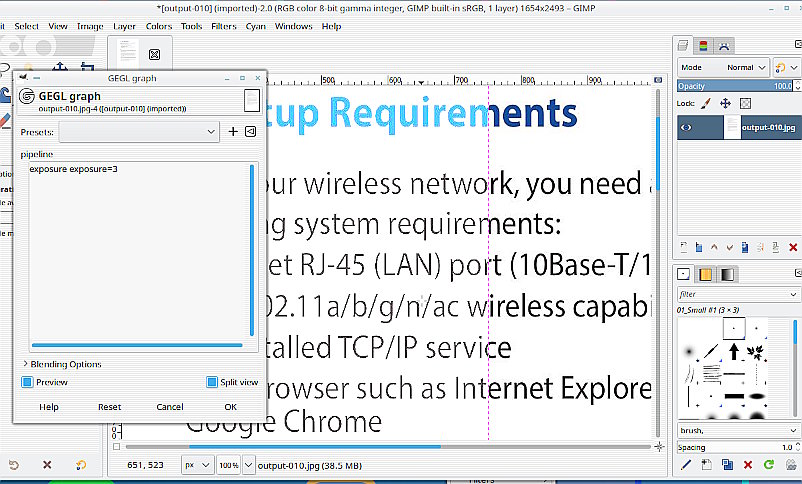Edit the selected brush with pencil icon
The width and height of the screenshot is (802, 484).
pyautogui.click(x=686, y=465)
